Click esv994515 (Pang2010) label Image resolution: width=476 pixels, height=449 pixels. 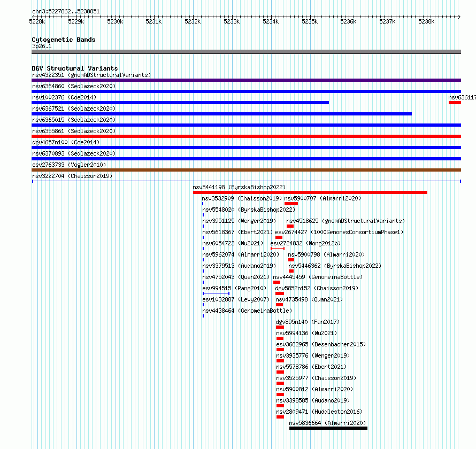pos(234,288)
